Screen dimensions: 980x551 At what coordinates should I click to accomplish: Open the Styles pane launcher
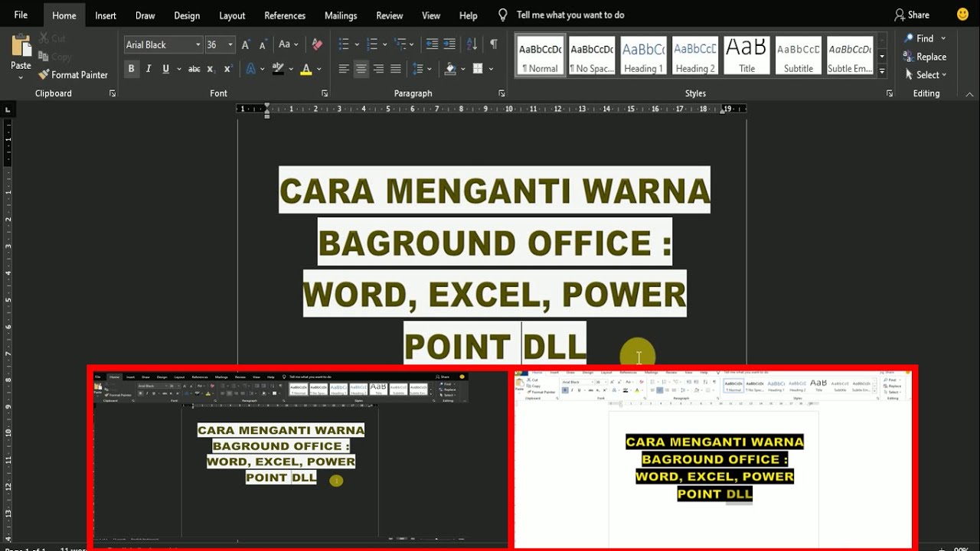click(890, 93)
